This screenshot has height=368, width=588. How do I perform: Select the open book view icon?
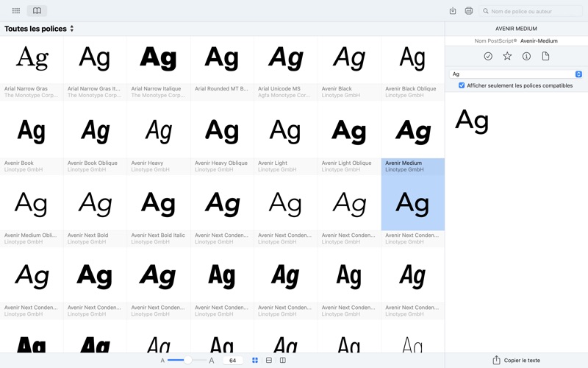coord(37,10)
